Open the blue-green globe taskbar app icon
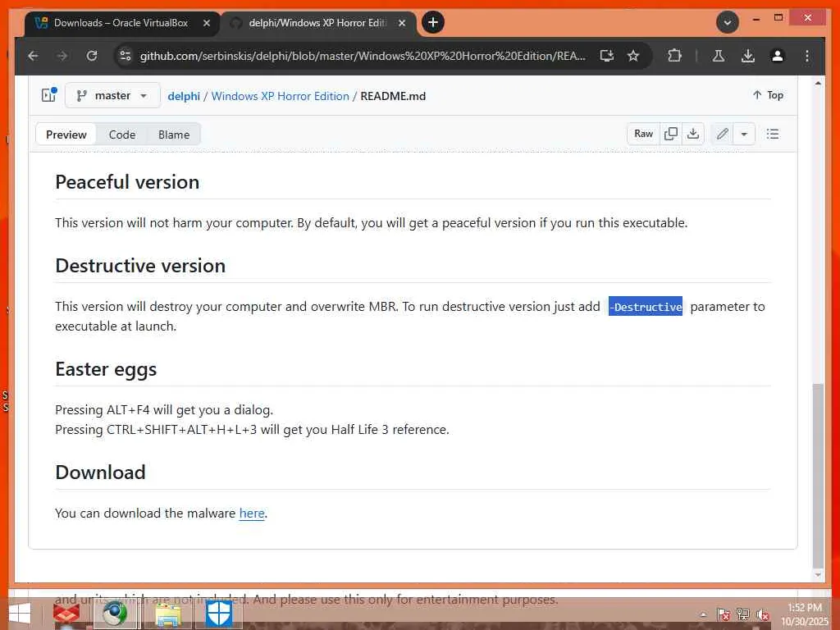 [x=115, y=614]
